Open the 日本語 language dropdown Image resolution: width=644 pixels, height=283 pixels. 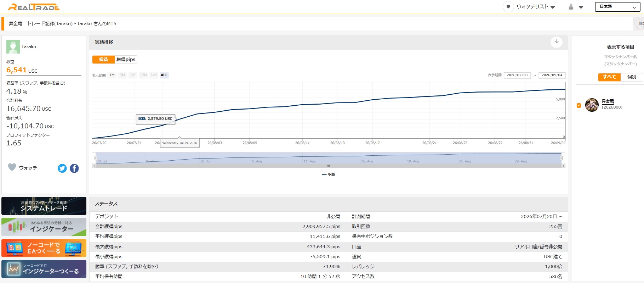(617, 7)
